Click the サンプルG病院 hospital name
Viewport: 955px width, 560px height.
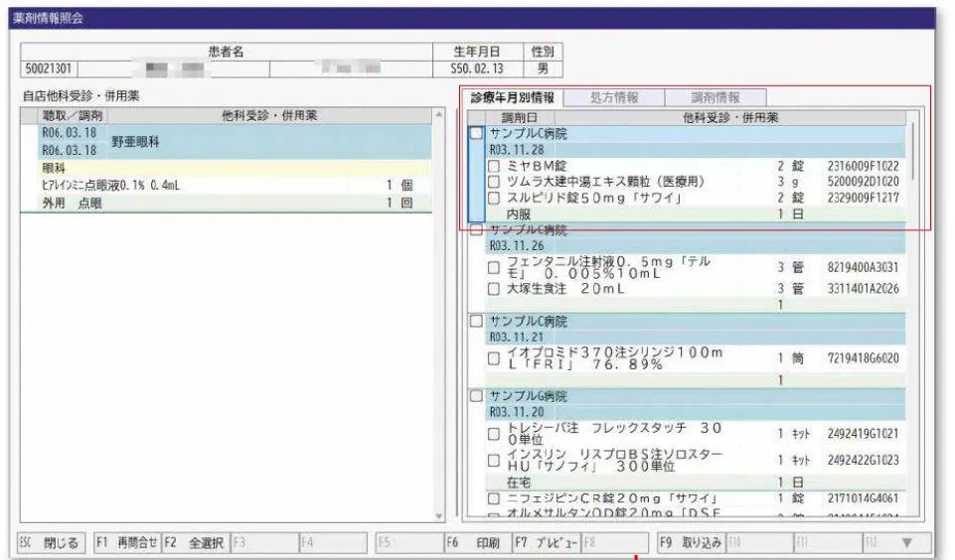pos(529,396)
